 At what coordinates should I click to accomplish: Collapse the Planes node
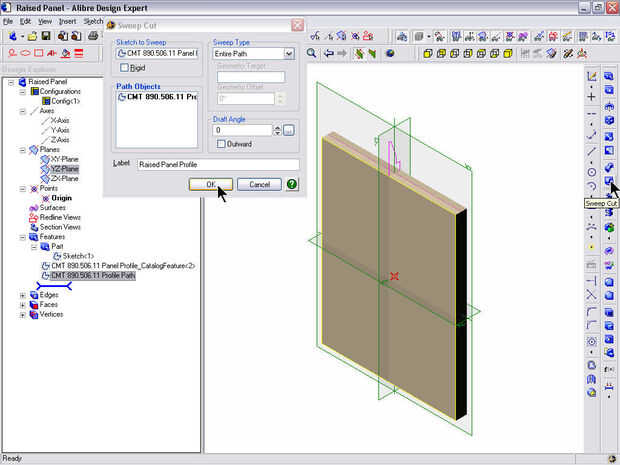coord(23,150)
